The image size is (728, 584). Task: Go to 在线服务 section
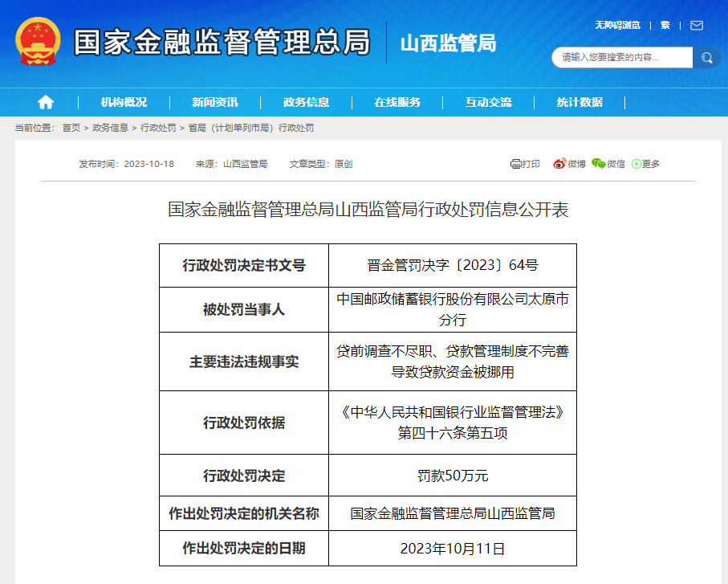[x=397, y=102]
